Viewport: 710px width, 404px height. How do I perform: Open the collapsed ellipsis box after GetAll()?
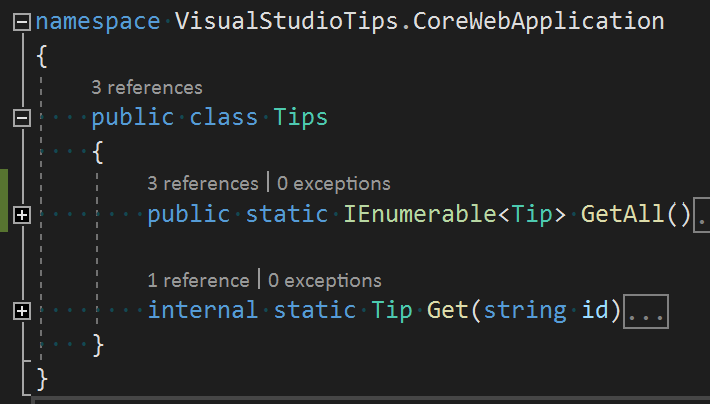[701, 215]
